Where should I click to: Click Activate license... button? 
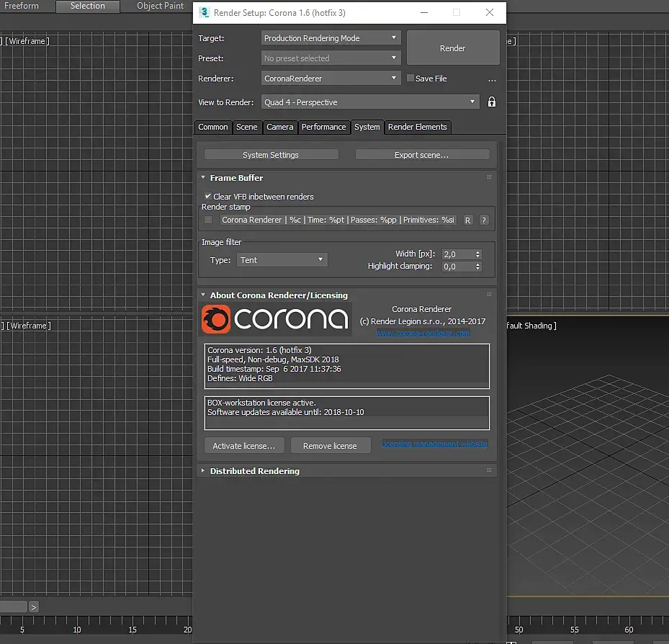pyautogui.click(x=244, y=446)
